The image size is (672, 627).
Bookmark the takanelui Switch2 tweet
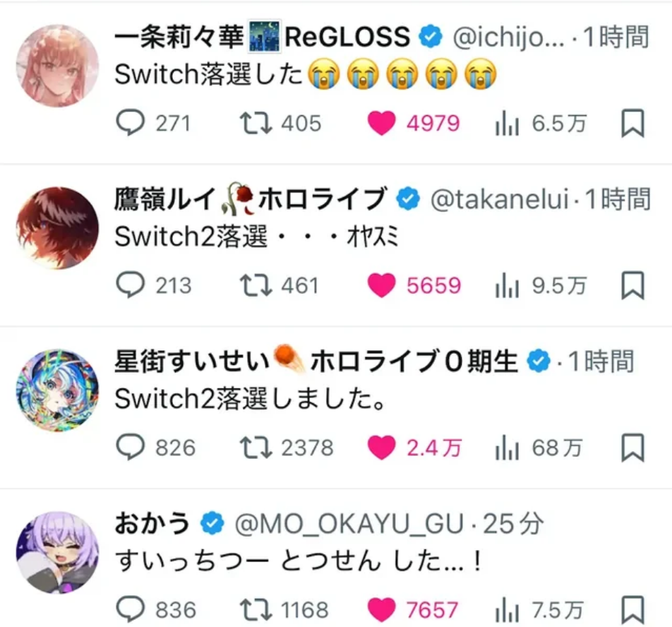pyautogui.click(x=633, y=285)
